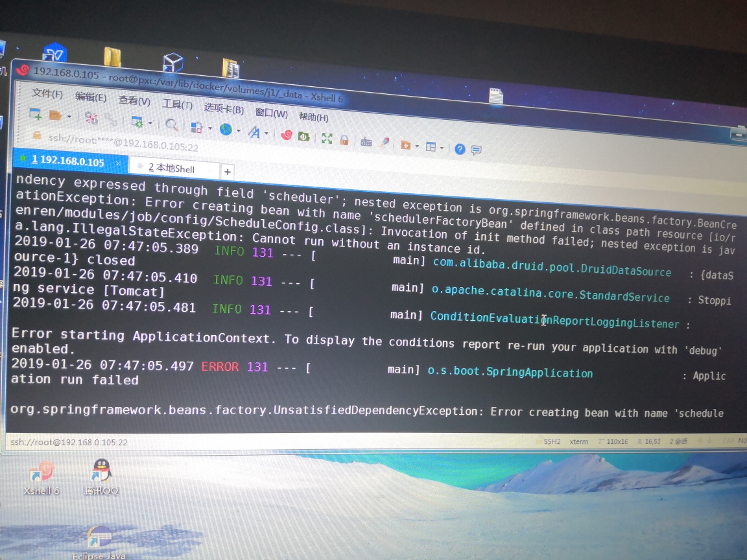747x560 pixels.
Task: Open the 选项卡(B) menu
Action: 224,109
